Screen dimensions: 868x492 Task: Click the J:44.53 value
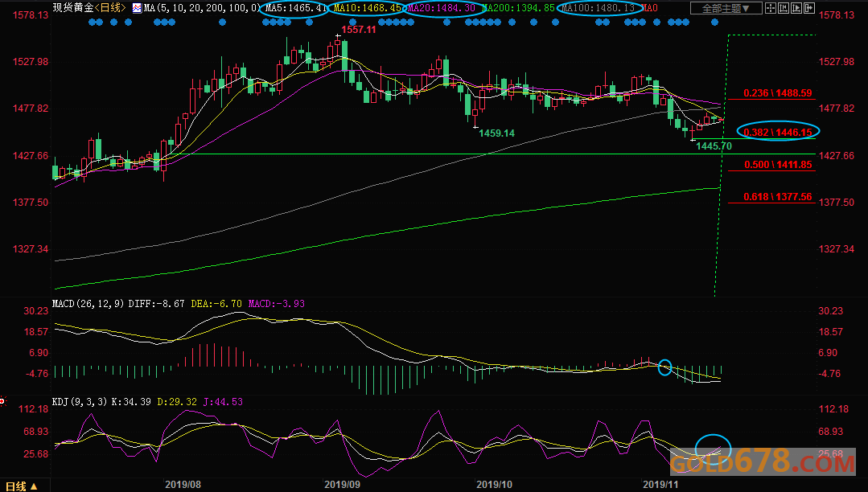[223, 401]
